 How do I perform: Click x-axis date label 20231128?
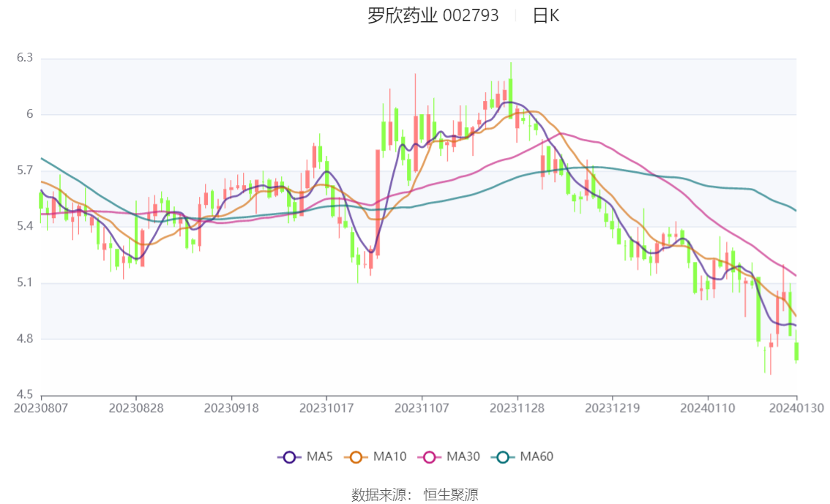517,408
